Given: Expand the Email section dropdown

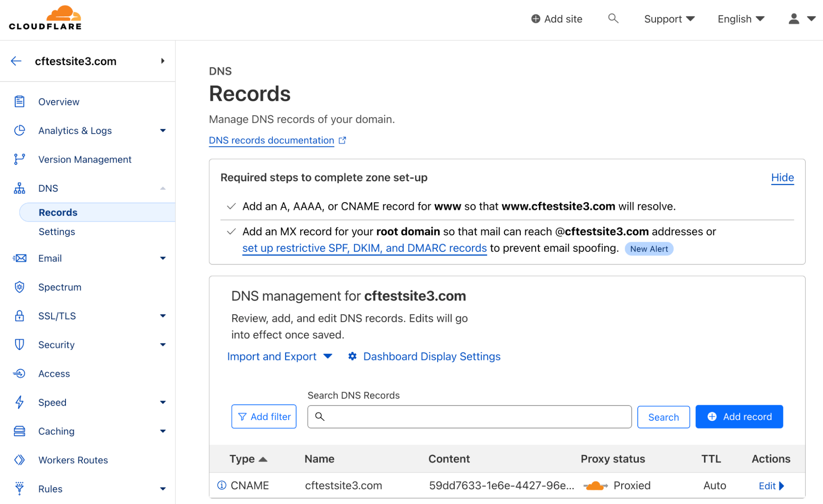Looking at the screenshot, I should [x=162, y=258].
